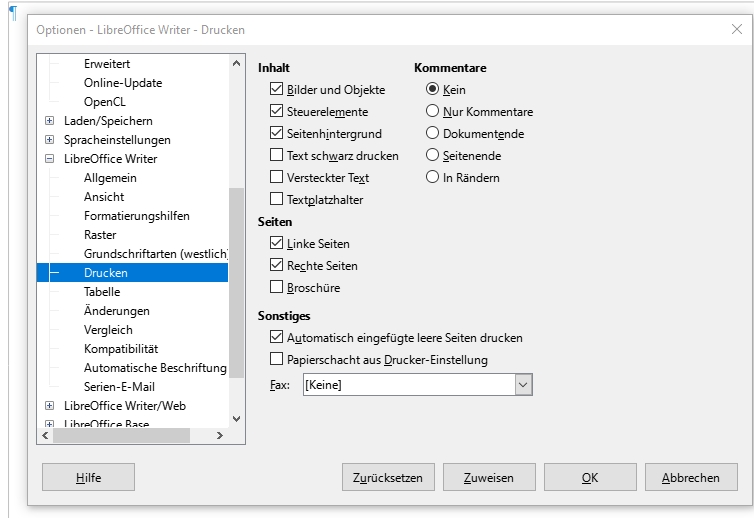754x518 pixels.
Task: Click tree scrollbar up arrow
Action: click(236, 63)
